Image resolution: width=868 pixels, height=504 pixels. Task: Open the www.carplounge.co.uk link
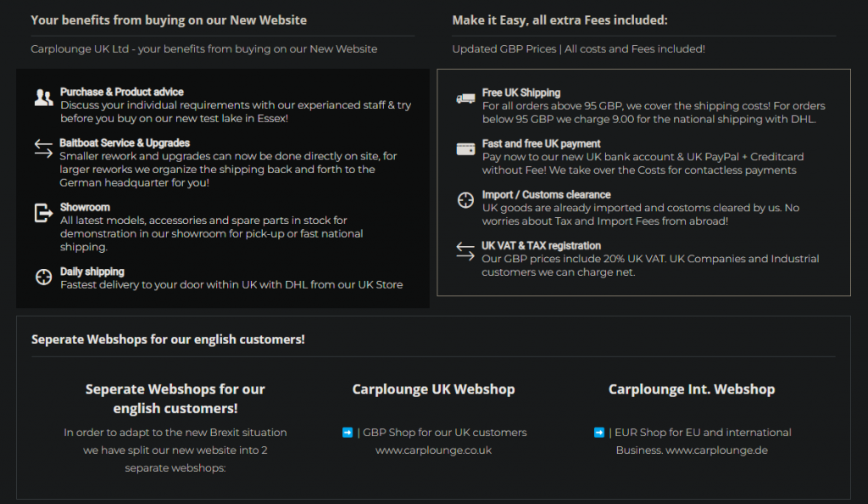[433, 451]
